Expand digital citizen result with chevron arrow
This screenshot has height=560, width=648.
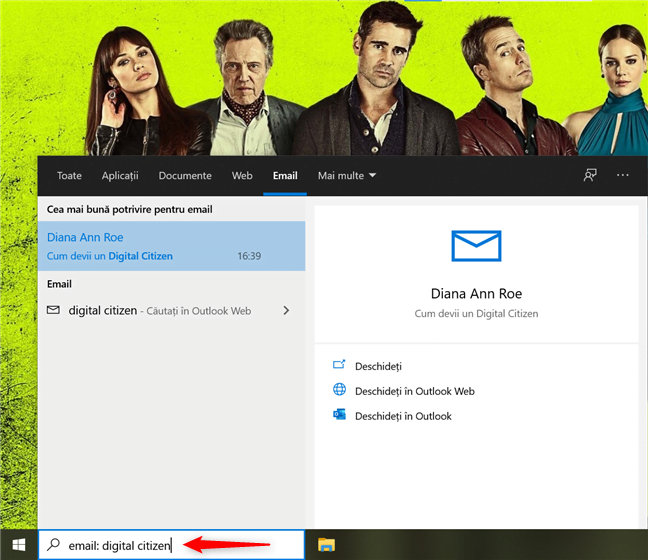[286, 310]
